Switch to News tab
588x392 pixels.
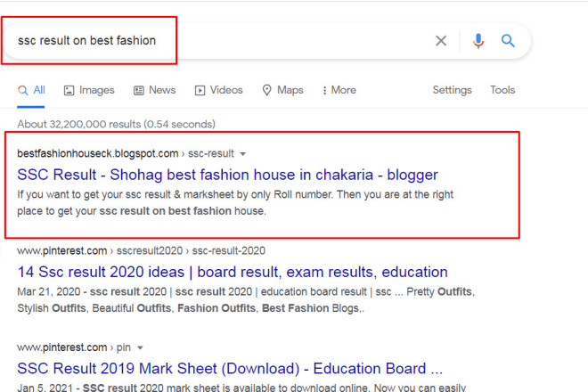pos(154,90)
